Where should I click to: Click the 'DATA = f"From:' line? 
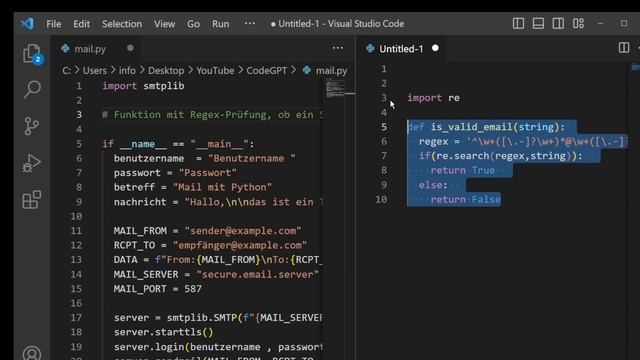click(x=218, y=260)
